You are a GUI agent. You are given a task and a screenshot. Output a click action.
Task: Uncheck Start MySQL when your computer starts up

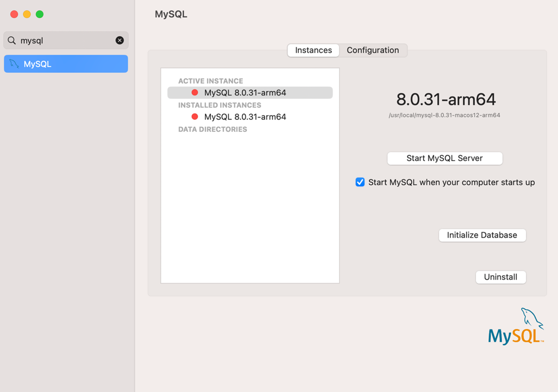pos(360,182)
